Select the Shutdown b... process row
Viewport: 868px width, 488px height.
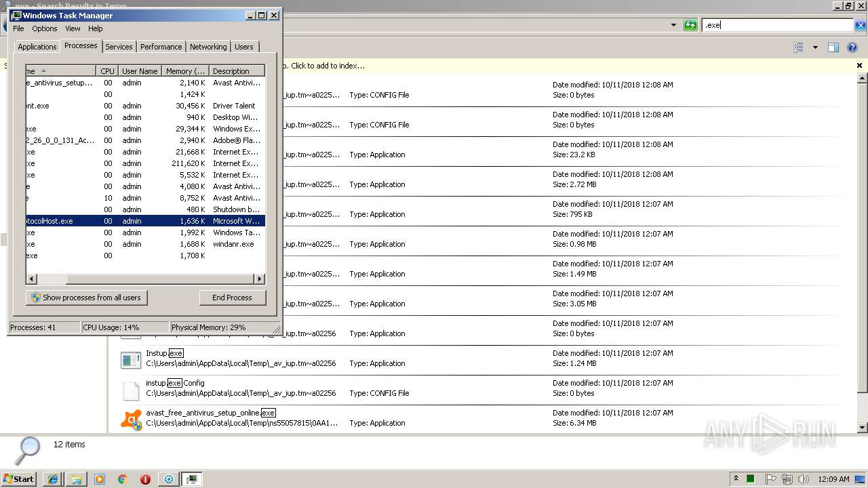point(145,209)
